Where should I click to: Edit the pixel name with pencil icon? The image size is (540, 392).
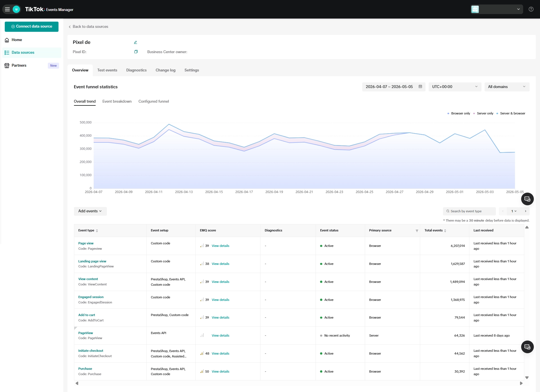(136, 42)
